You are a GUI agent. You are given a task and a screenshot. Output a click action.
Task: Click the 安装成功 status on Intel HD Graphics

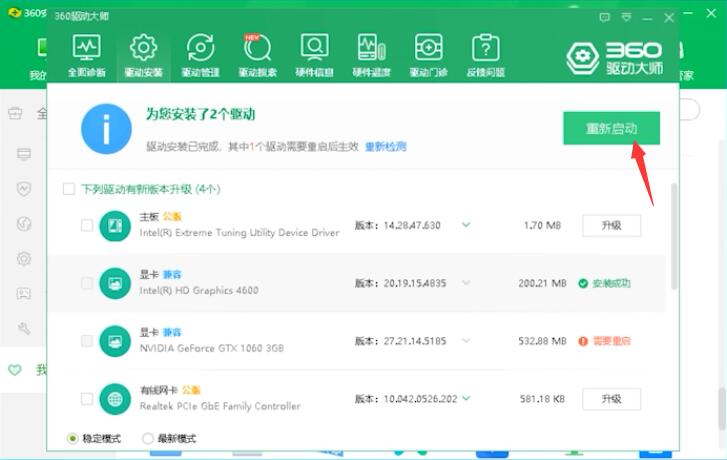(605, 283)
